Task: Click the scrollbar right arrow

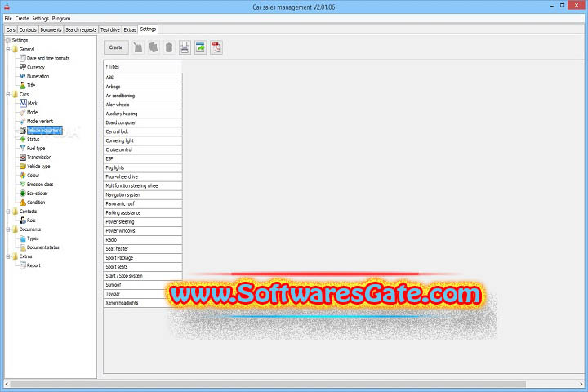Action: click(581, 384)
